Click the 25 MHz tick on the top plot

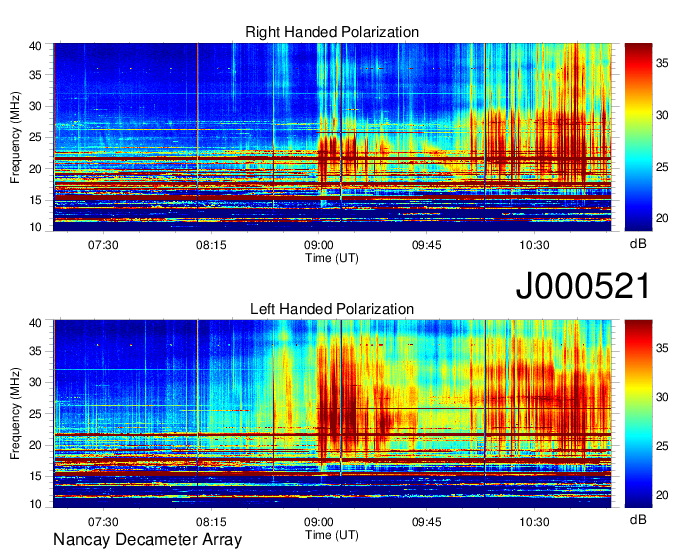36,137
